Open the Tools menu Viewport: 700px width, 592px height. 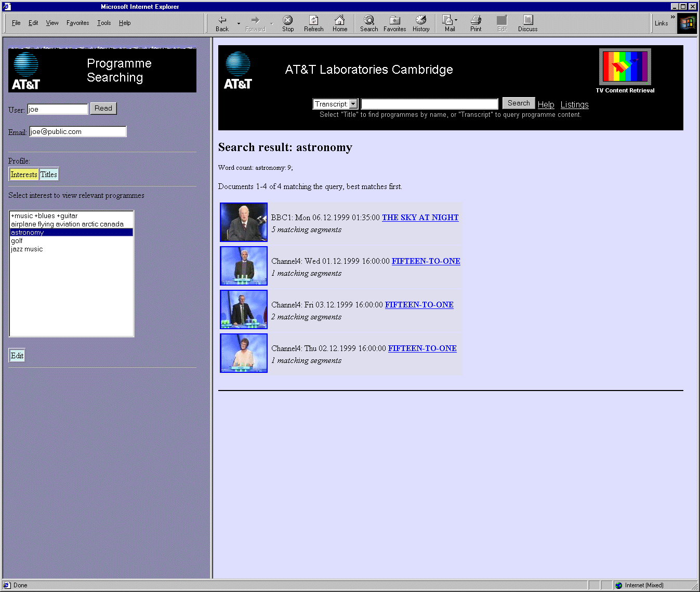104,23
